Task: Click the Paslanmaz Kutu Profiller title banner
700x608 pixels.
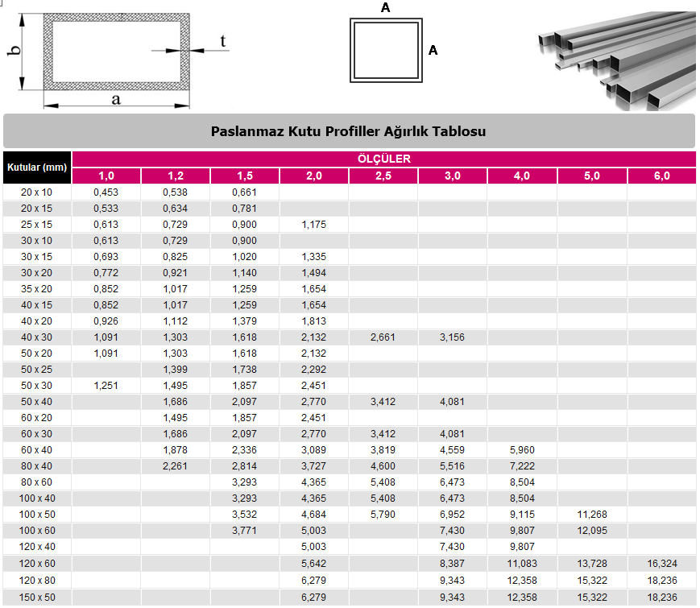Action: [x=349, y=130]
